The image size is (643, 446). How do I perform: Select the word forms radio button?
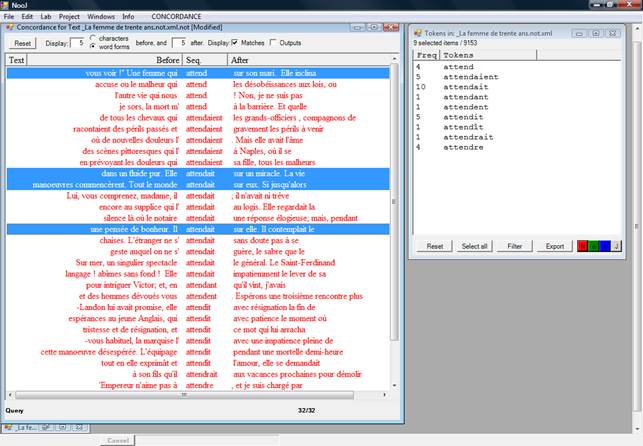(x=95, y=47)
